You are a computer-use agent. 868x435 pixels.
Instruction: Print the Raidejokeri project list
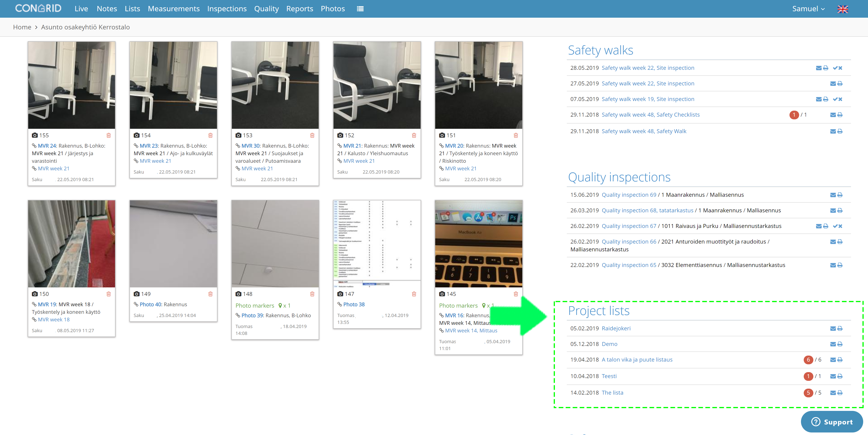pos(840,328)
